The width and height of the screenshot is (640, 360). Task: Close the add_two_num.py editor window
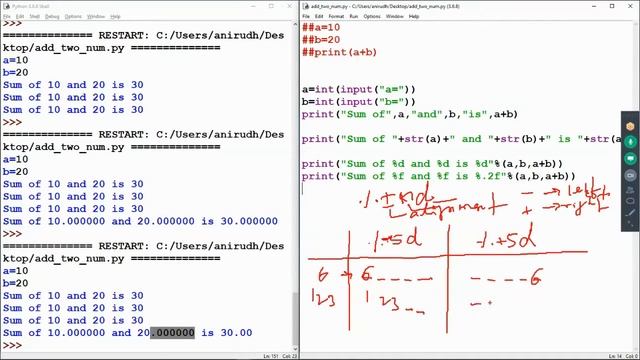630,6
